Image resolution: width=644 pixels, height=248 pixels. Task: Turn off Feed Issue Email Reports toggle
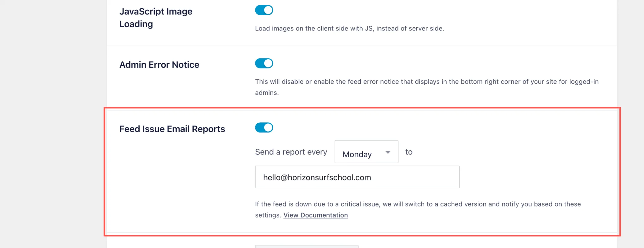point(264,128)
